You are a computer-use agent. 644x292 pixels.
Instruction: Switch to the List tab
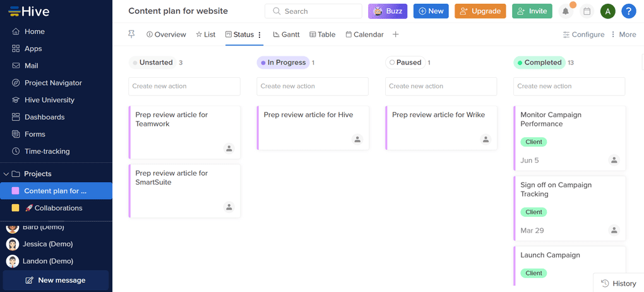(206, 35)
